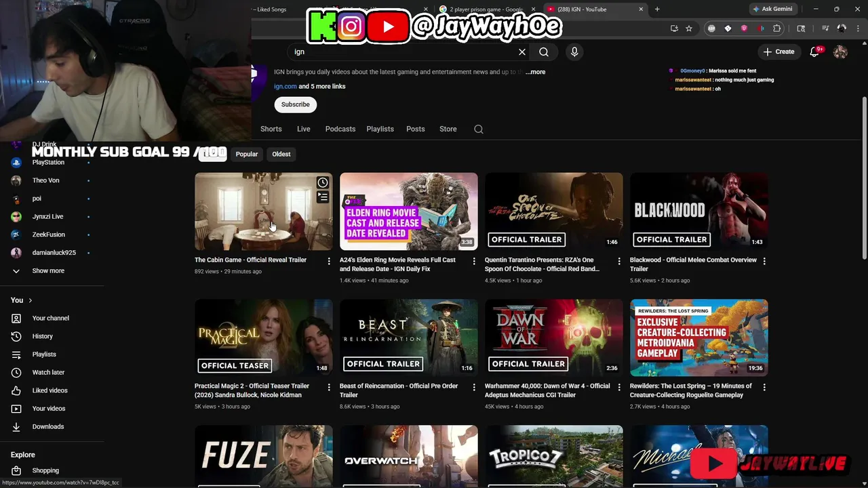Open ZeekFusion channel from subscriptions
Screen dimensions: 868x488
click(48, 235)
